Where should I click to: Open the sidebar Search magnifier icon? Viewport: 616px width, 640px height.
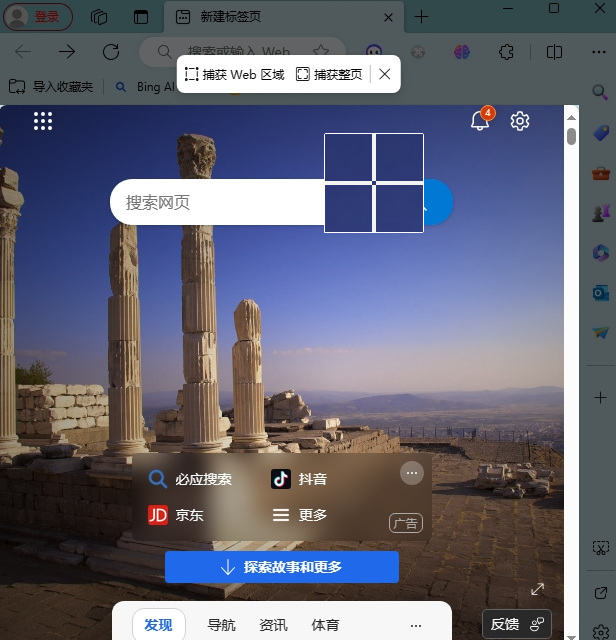pos(600,92)
